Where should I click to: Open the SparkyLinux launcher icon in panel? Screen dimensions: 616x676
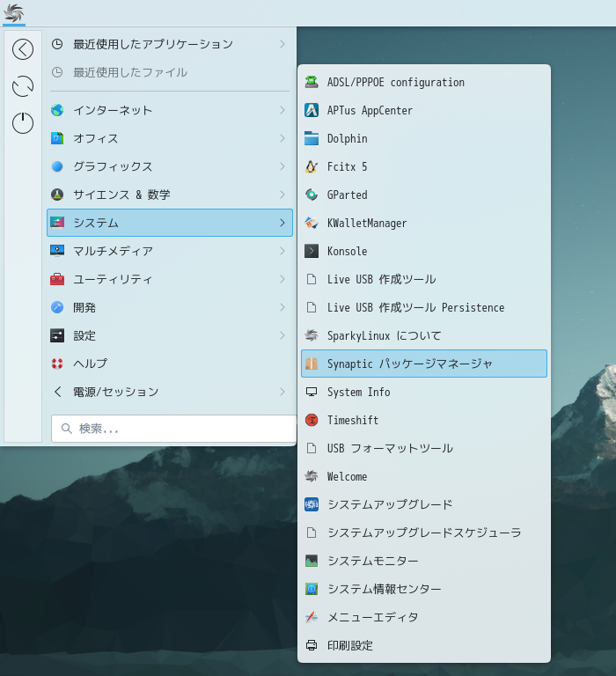point(14,12)
